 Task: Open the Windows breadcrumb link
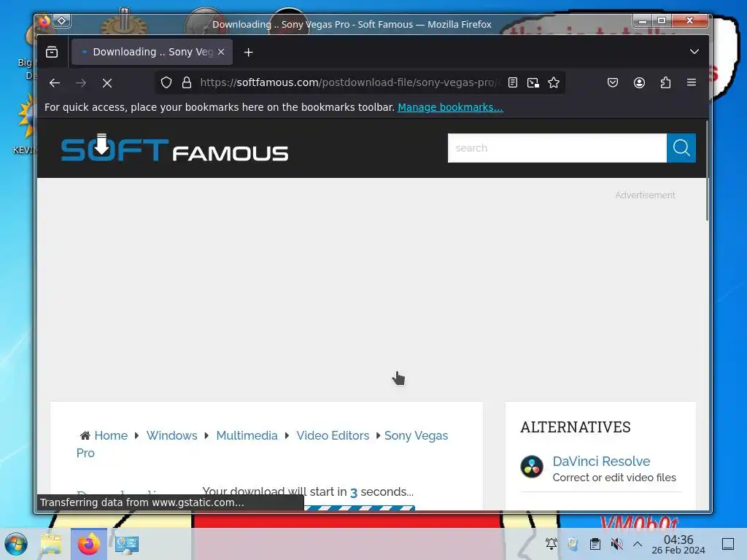pyautogui.click(x=171, y=436)
